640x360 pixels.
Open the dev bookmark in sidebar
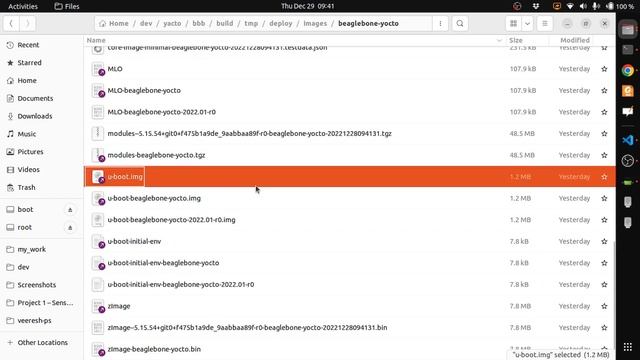pos(42,267)
